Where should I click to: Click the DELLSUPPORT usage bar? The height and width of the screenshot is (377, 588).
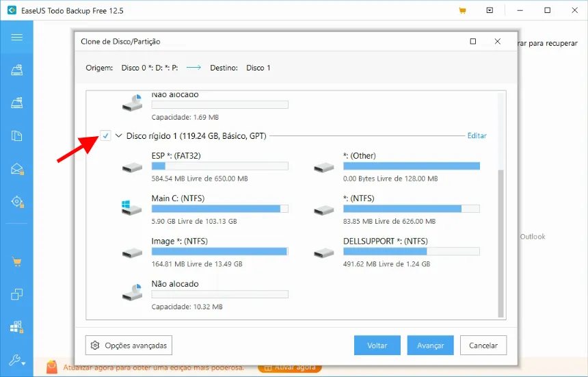412,251
